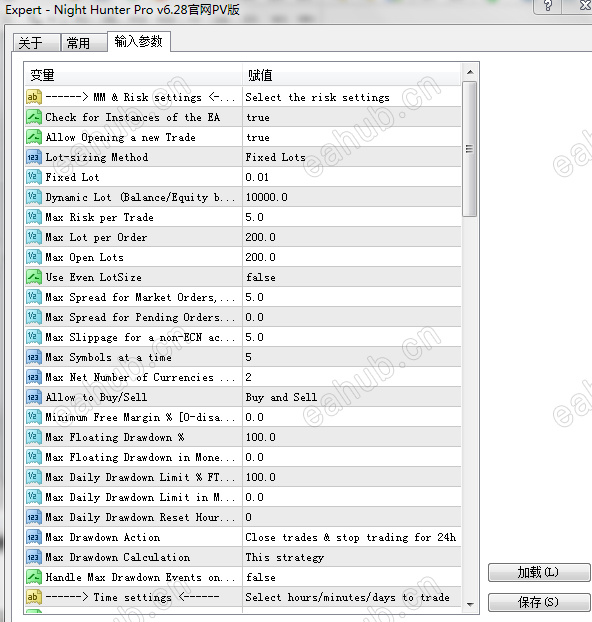Toggle the true value of Allow Opening a new Trade
592x622 pixels.
pyautogui.click(x=352, y=137)
